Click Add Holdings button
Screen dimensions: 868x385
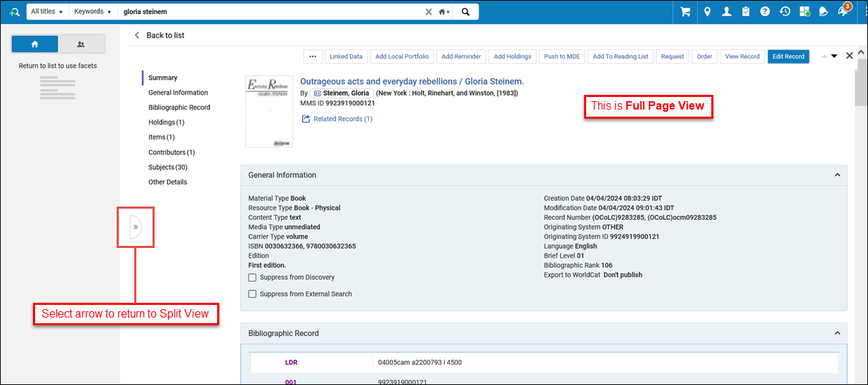(512, 56)
